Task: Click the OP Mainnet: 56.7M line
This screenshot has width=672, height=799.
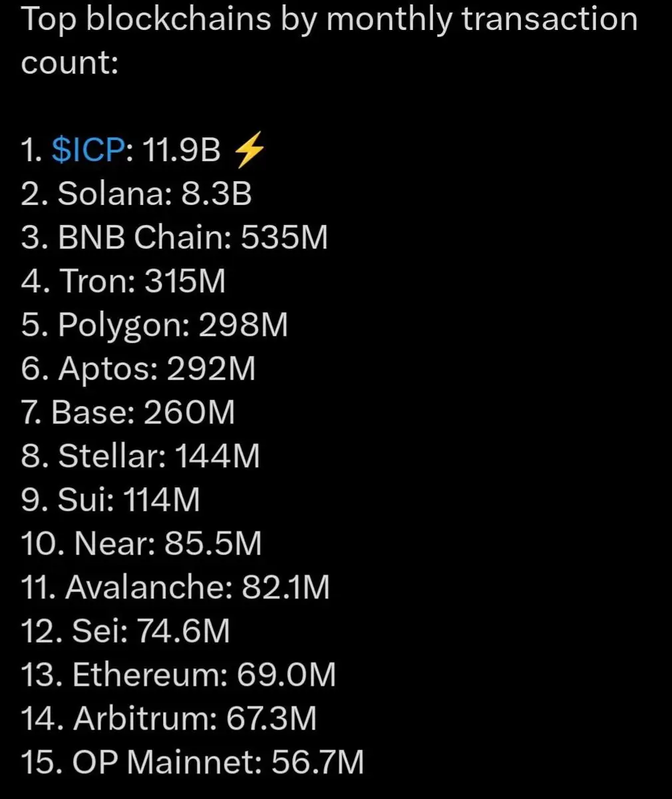Action: 192,762
